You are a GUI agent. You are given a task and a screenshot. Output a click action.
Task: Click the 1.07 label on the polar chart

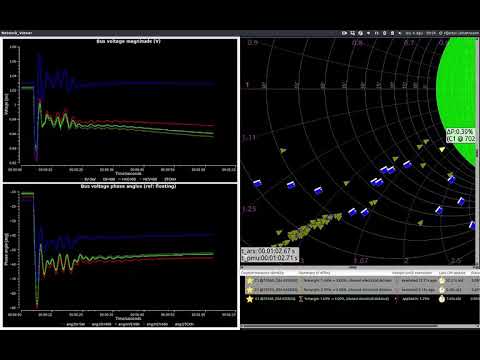click(x=361, y=261)
